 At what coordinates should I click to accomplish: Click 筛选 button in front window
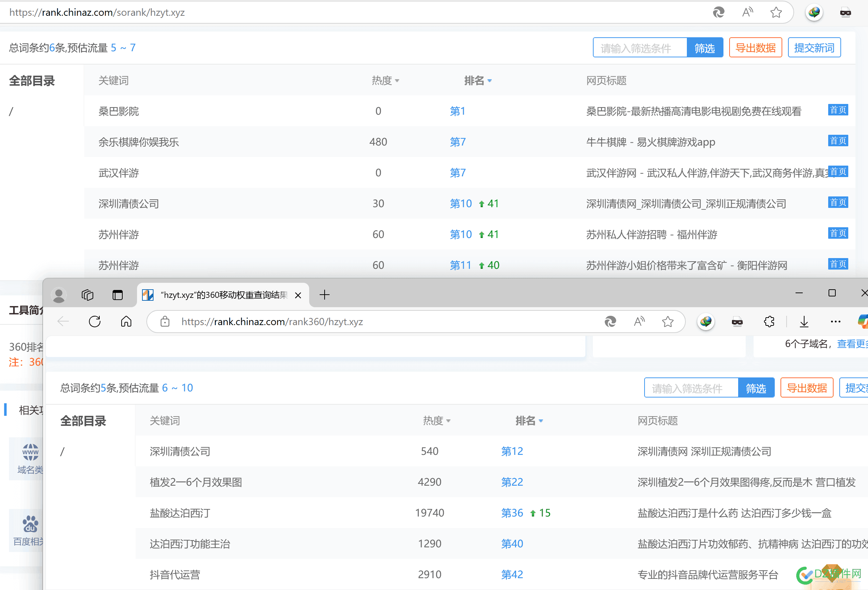[x=756, y=388]
